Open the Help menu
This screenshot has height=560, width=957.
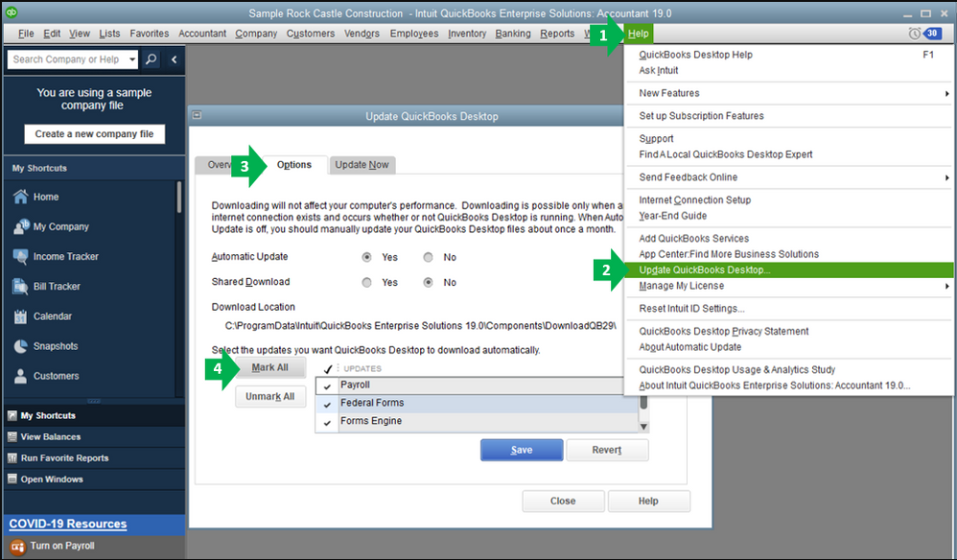click(x=639, y=34)
